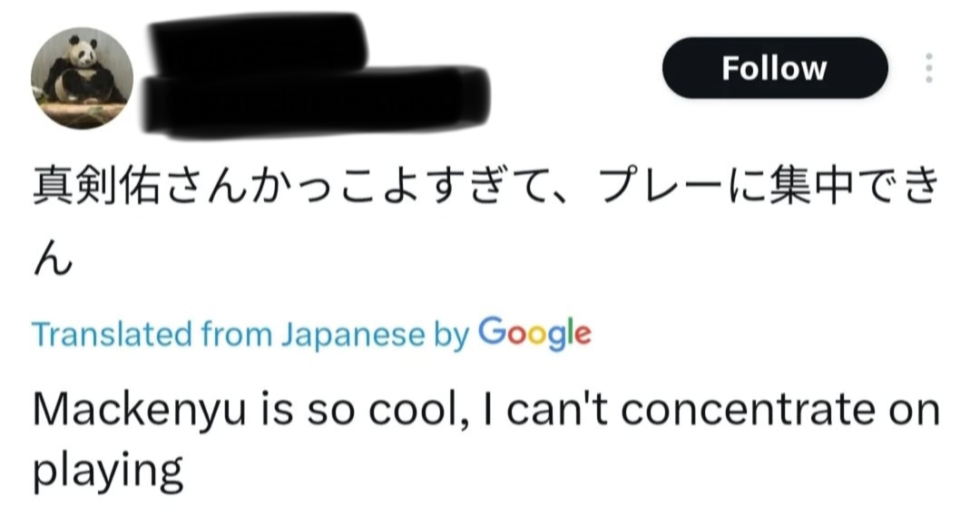Click the word "playing" on the last line
Viewport: 980px width, 526px height.
pos(108,472)
